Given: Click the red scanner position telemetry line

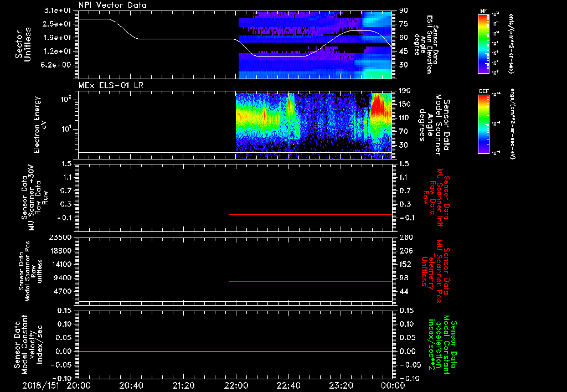Looking at the screenshot, I should [310, 281].
